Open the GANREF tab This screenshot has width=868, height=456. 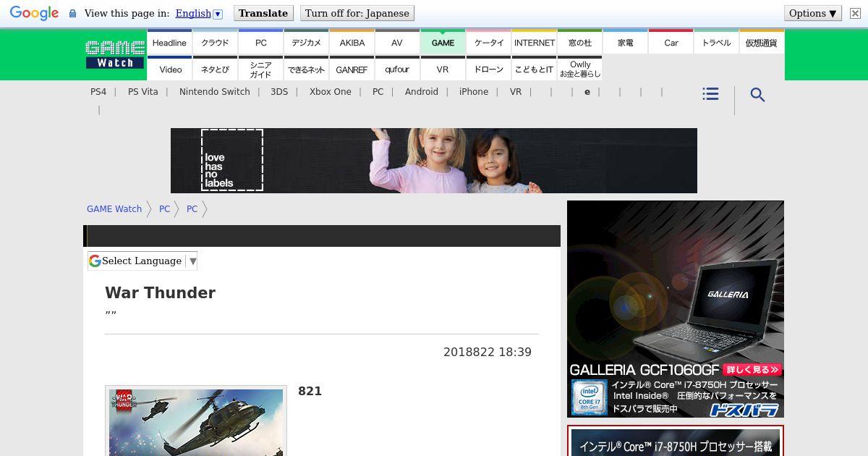coord(352,69)
